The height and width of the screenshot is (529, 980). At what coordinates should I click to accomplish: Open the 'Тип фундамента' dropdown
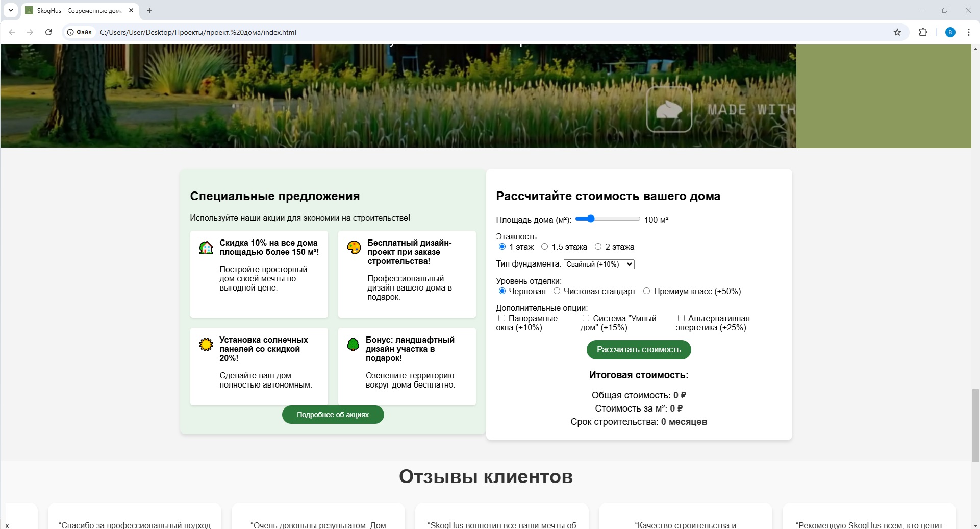coord(598,264)
